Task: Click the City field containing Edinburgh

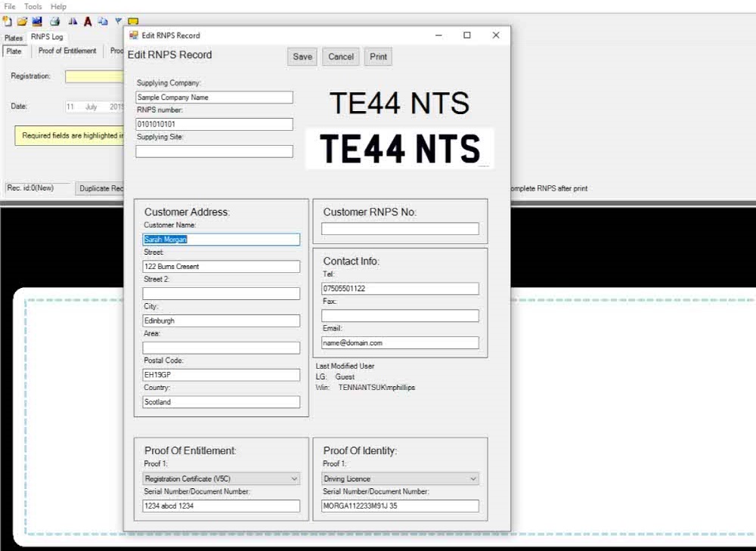Action: tap(222, 320)
